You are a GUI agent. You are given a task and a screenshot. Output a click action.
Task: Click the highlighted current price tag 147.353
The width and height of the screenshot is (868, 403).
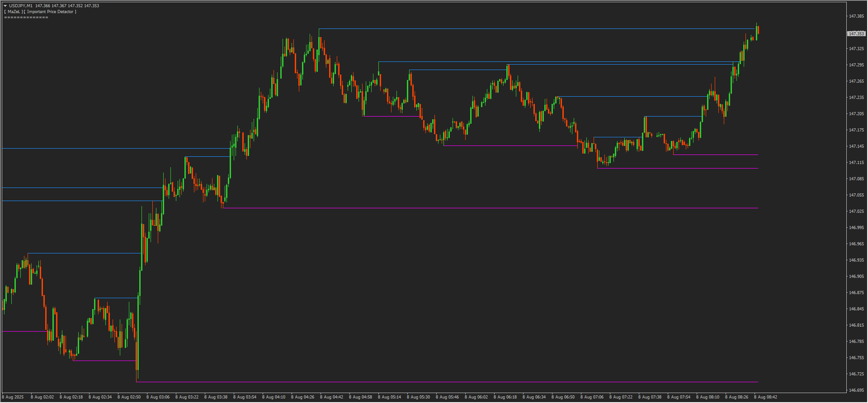coord(856,34)
